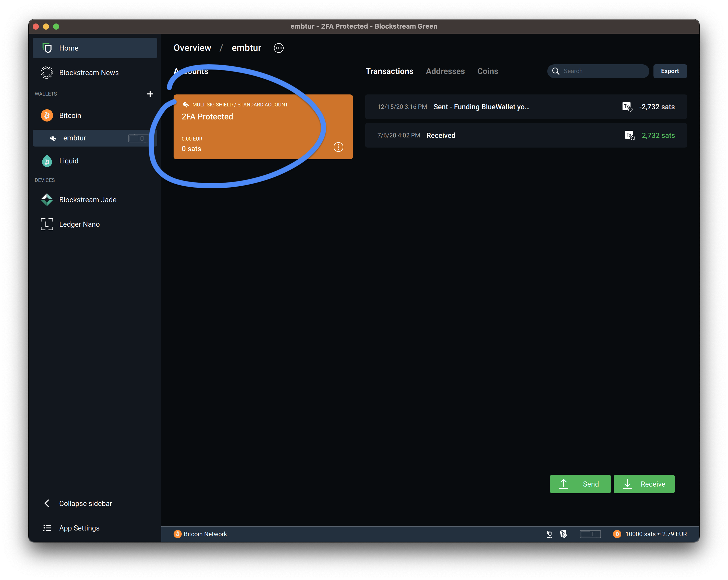
Task: Click the Tx checkmark status icon
Action: tap(564, 534)
